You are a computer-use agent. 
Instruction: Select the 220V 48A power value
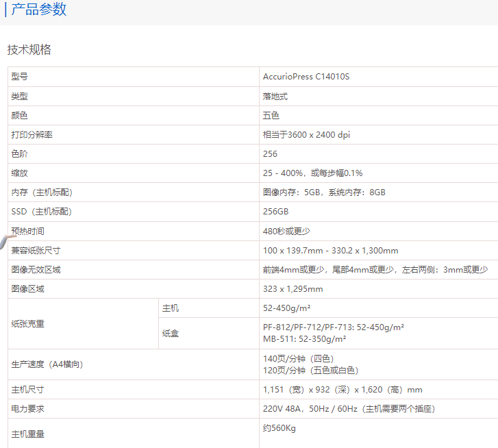click(x=349, y=409)
